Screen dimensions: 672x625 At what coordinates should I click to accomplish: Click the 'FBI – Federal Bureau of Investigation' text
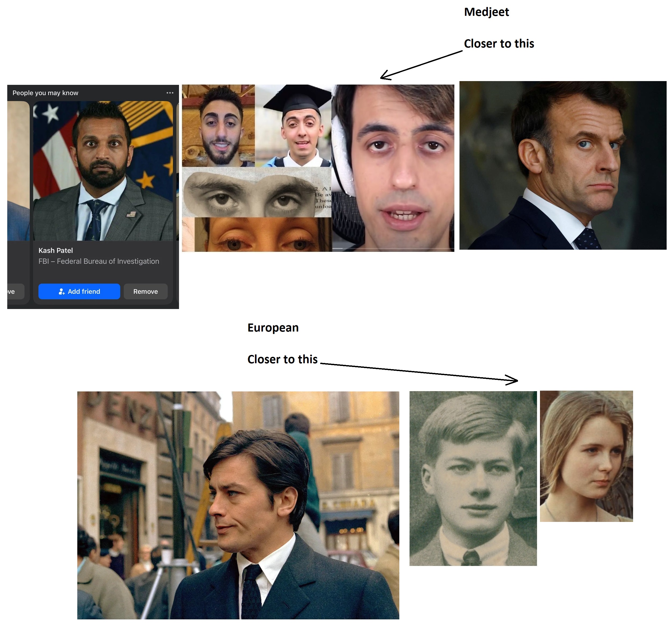(99, 261)
